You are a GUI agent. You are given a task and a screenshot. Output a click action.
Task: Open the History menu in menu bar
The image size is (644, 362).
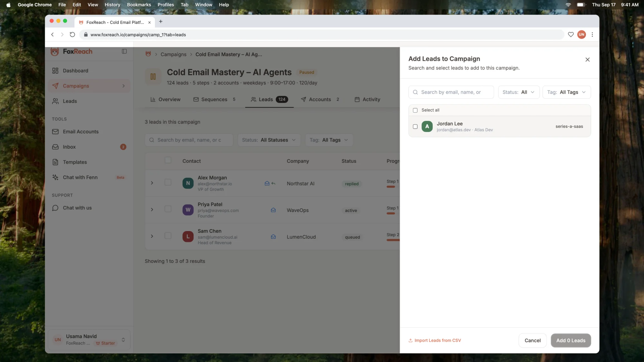(x=112, y=5)
